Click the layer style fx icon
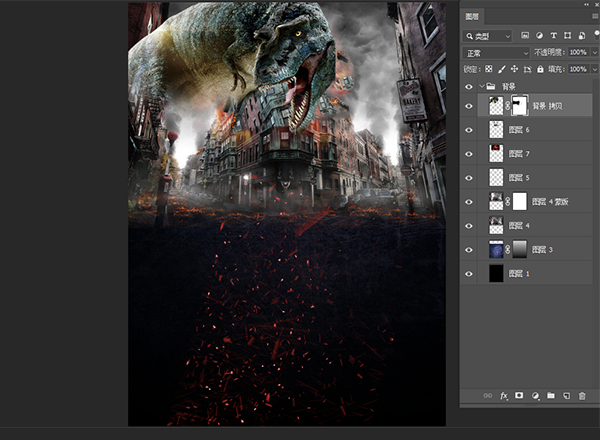Image resolution: width=600 pixels, height=440 pixels. [504, 396]
